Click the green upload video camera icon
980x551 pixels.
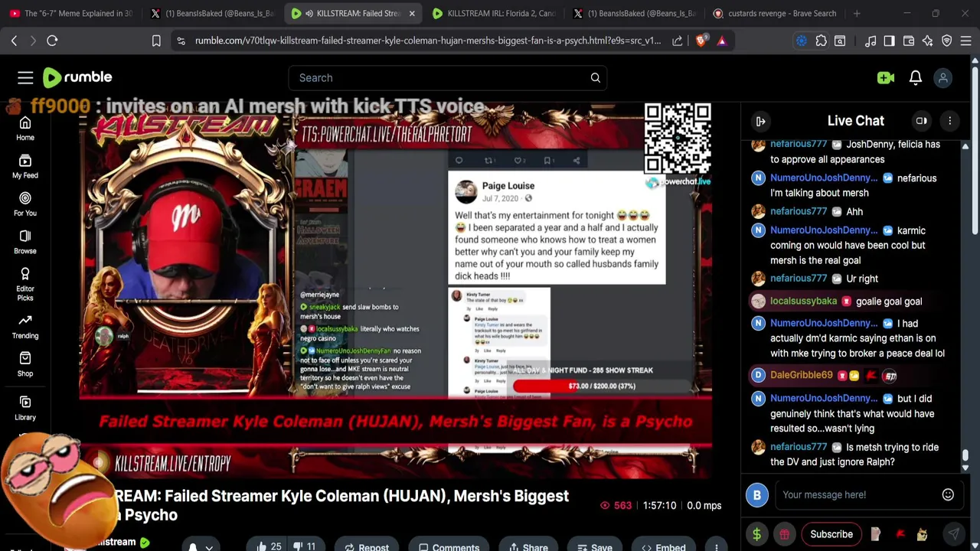click(886, 77)
